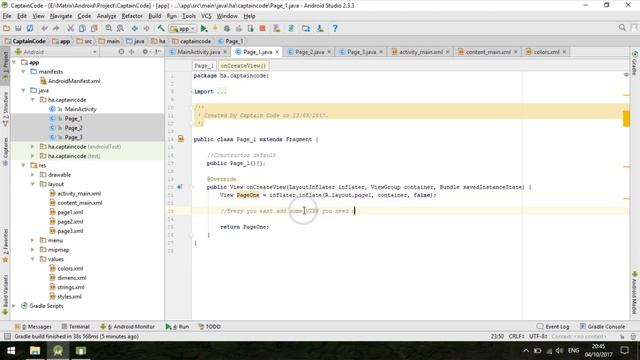Open the Build menu
Viewport: 640px width, 360px height.
(x=154, y=16)
